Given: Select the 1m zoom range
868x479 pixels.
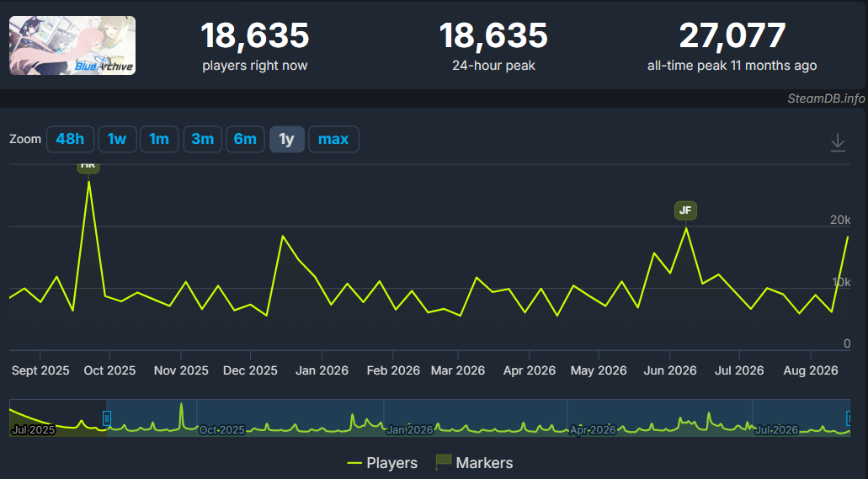Looking at the screenshot, I should (159, 139).
